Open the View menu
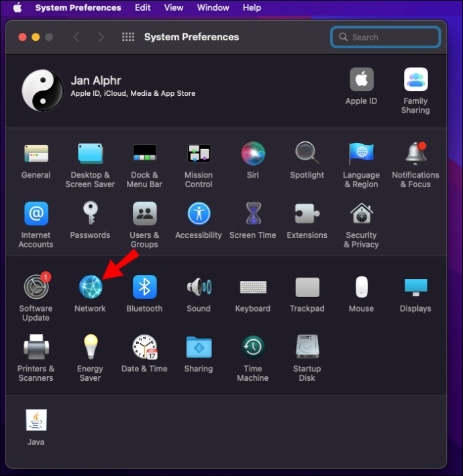Screen dimensions: 463x476 (x=174, y=7)
